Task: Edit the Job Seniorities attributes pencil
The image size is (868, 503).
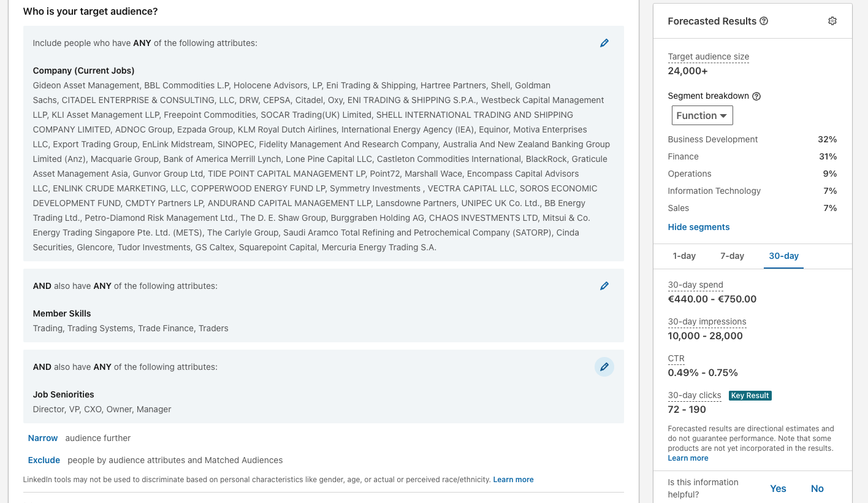Action: 604,367
